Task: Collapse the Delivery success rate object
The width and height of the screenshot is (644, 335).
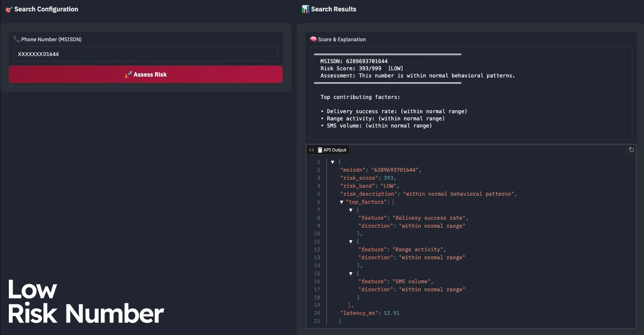Action: (x=351, y=210)
